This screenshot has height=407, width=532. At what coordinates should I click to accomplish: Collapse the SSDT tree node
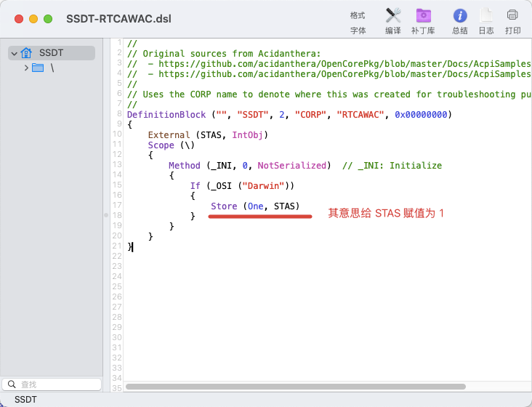point(15,54)
